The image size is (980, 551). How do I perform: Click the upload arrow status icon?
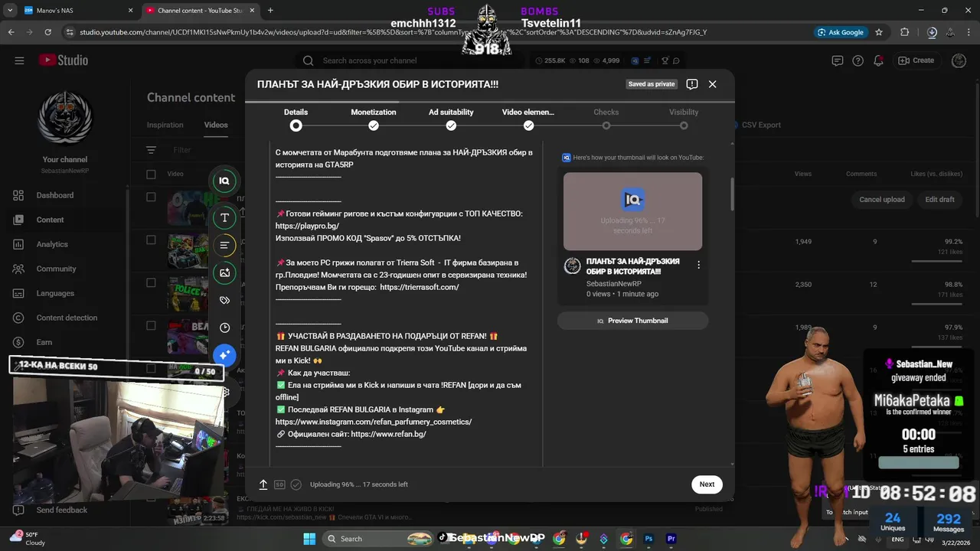click(x=263, y=484)
